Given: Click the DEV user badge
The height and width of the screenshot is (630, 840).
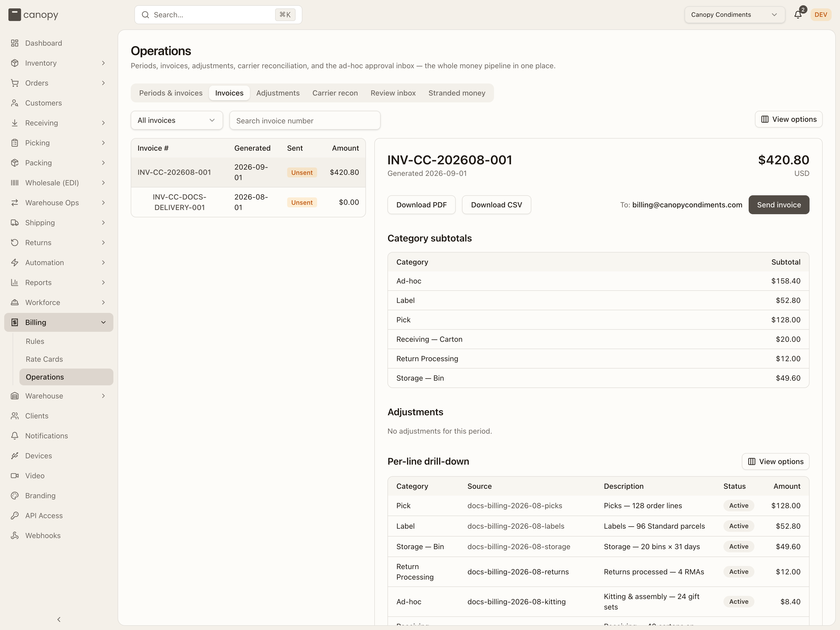Looking at the screenshot, I should 821,15.
